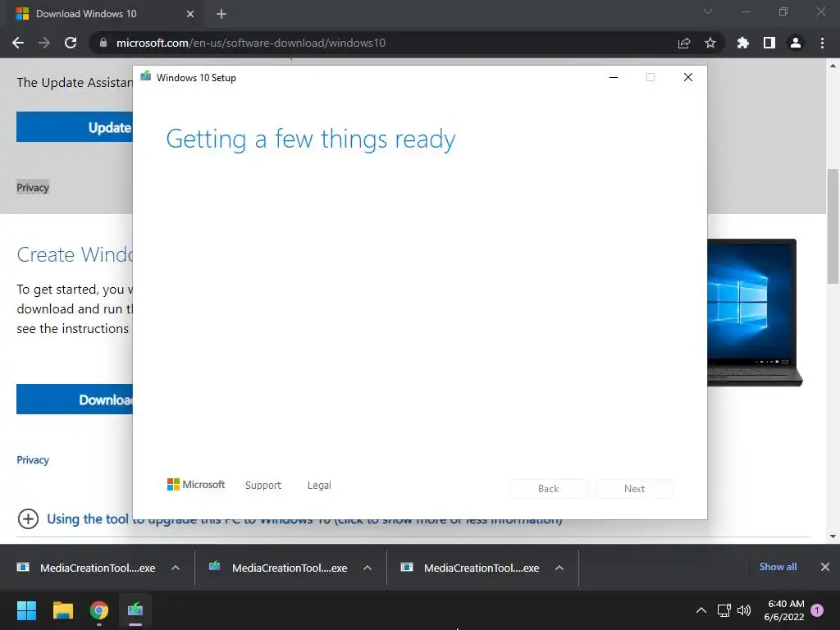The width and height of the screenshot is (840, 630).
Task: Bookmark this page with the star icon
Action: pos(710,43)
